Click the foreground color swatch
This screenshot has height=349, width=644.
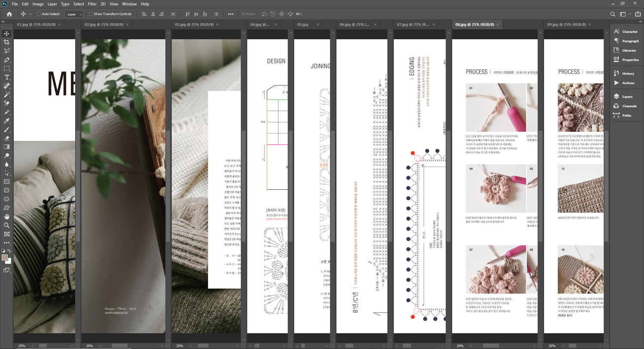5,258
